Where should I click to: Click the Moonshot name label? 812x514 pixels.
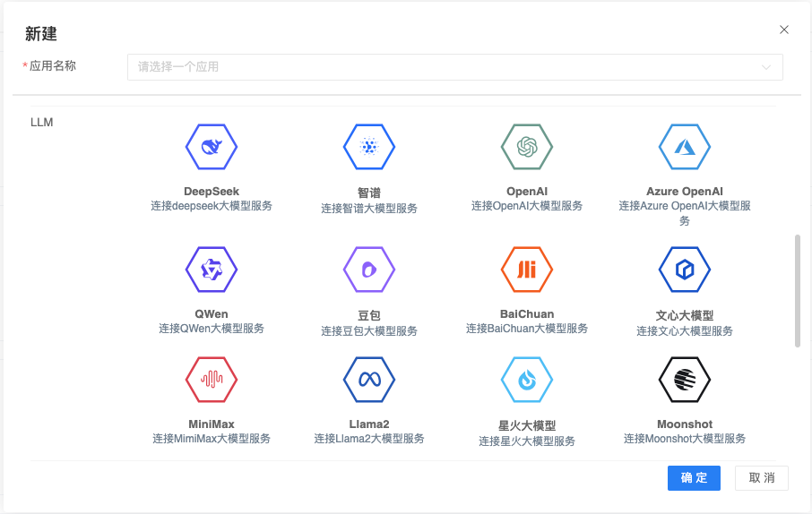[685, 424]
